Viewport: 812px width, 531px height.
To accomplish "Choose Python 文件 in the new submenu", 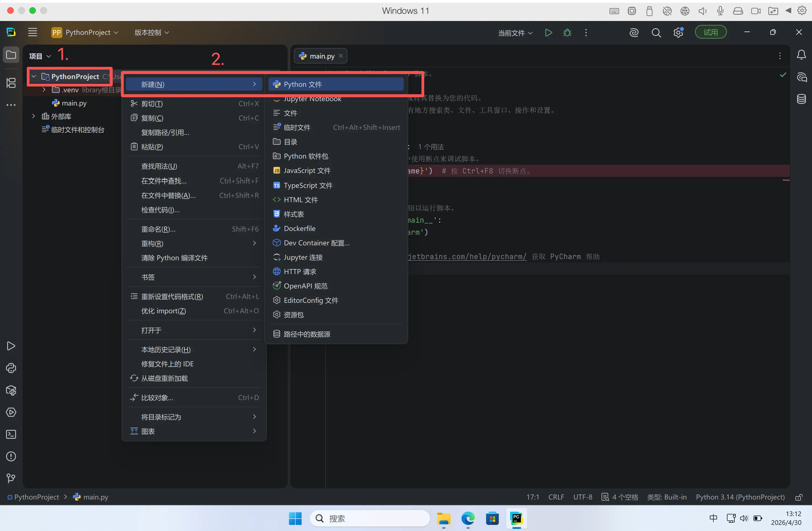I will tap(336, 84).
